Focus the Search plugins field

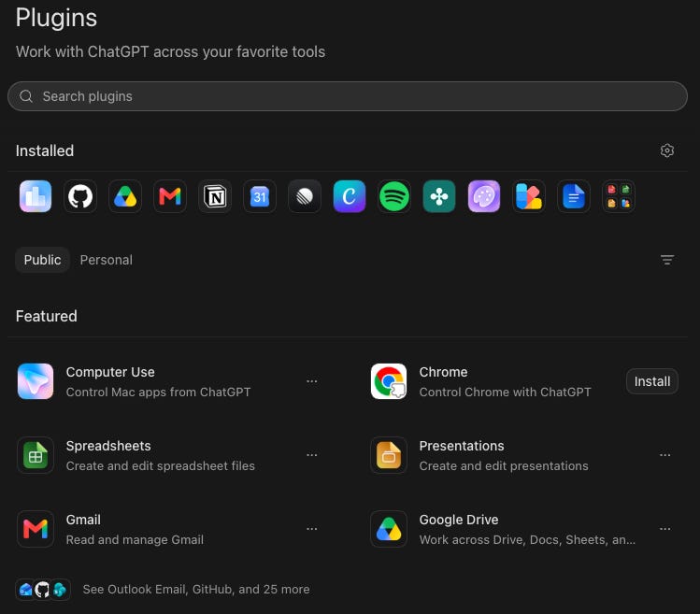pos(348,96)
